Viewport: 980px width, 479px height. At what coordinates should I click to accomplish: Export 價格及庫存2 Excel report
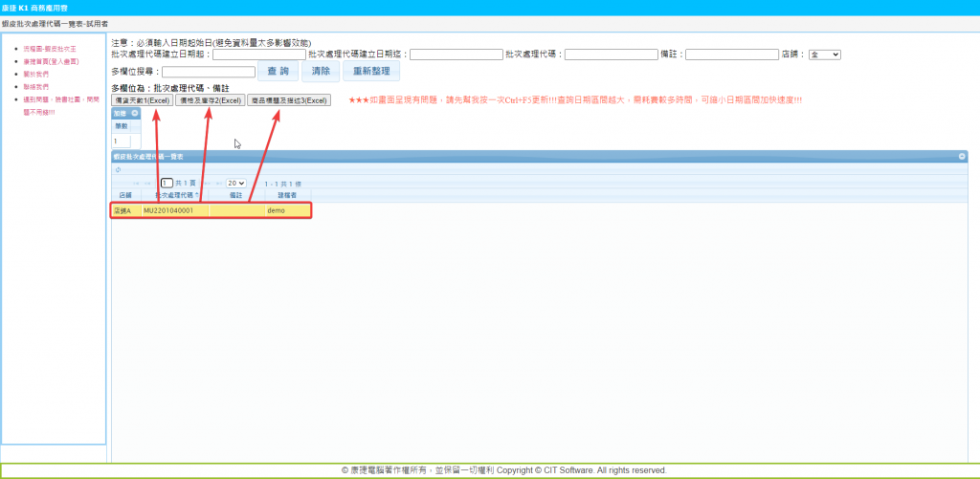pyautogui.click(x=209, y=100)
